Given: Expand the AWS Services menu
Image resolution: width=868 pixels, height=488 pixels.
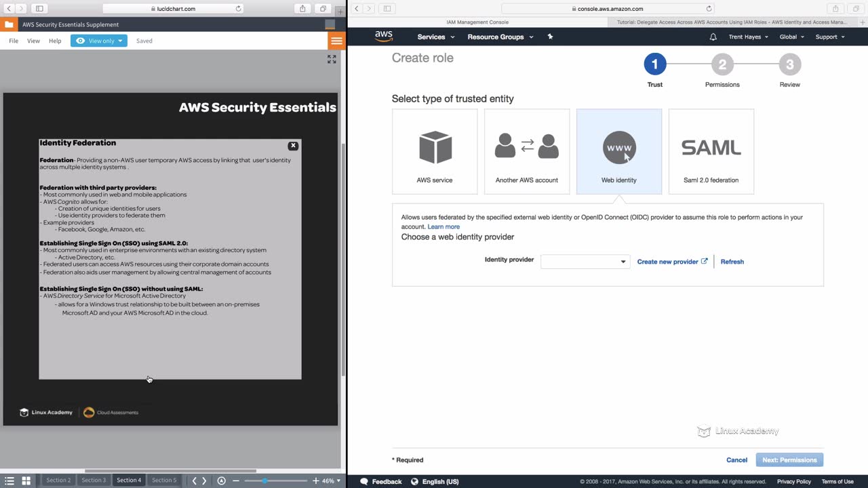Looking at the screenshot, I should [435, 37].
